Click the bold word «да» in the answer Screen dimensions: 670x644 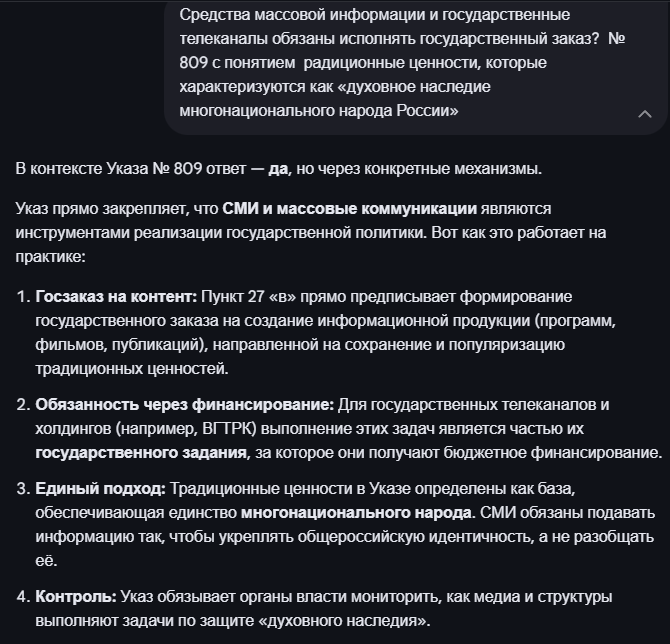click(x=279, y=168)
